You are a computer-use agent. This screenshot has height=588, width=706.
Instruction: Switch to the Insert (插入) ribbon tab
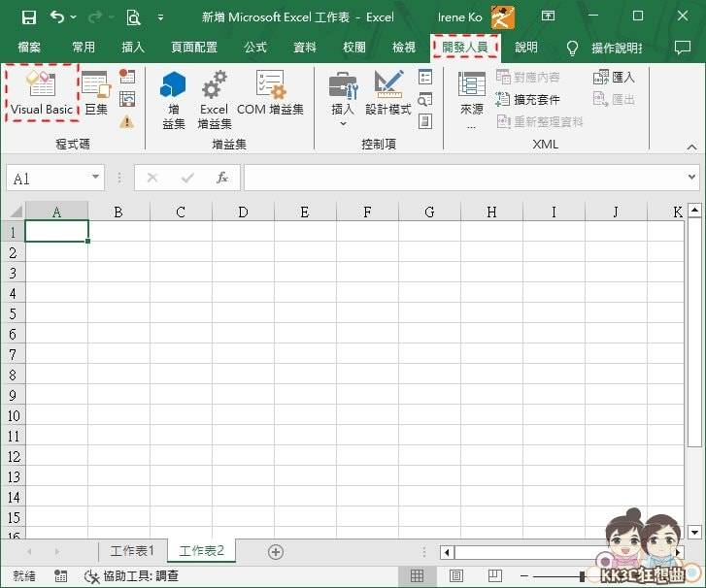click(133, 48)
